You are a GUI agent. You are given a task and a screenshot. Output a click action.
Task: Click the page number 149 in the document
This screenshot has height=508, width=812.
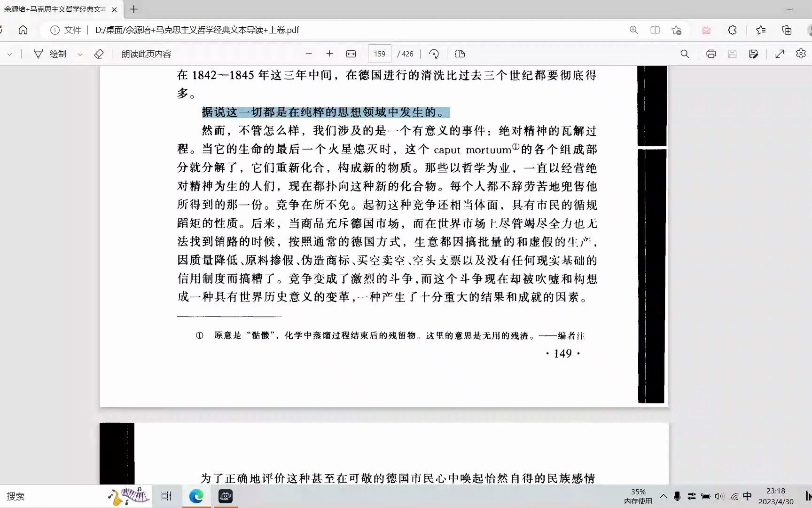click(563, 354)
